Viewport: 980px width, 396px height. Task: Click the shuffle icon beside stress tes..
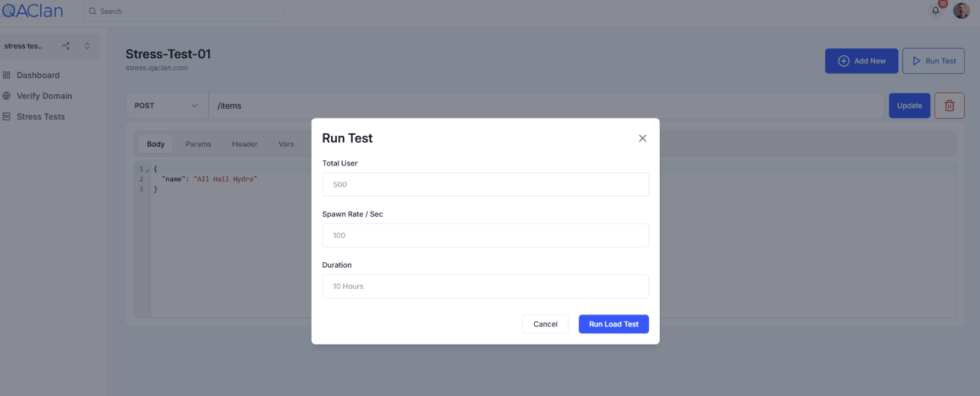click(66, 46)
